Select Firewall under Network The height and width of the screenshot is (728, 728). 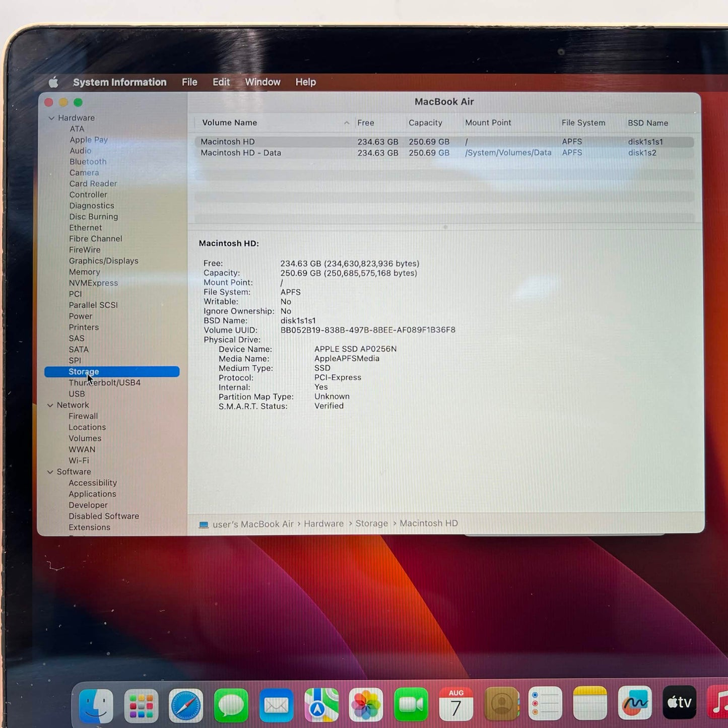(x=83, y=416)
